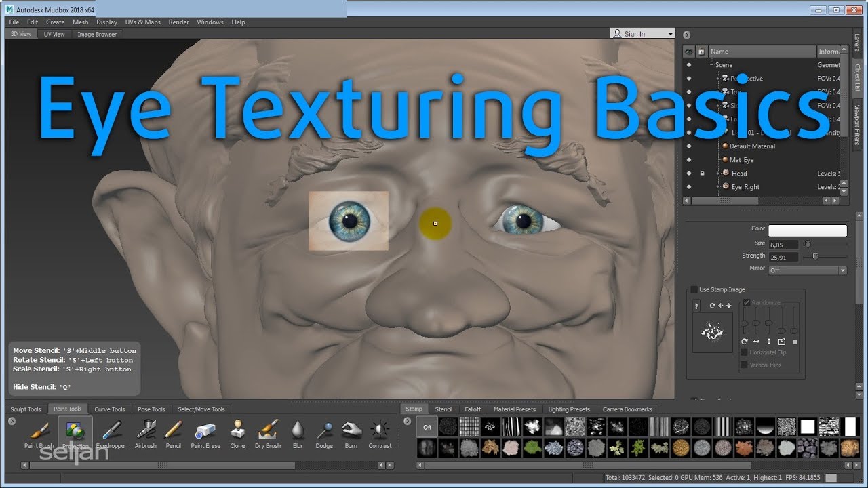Select the Paint Brush tool

[39, 434]
